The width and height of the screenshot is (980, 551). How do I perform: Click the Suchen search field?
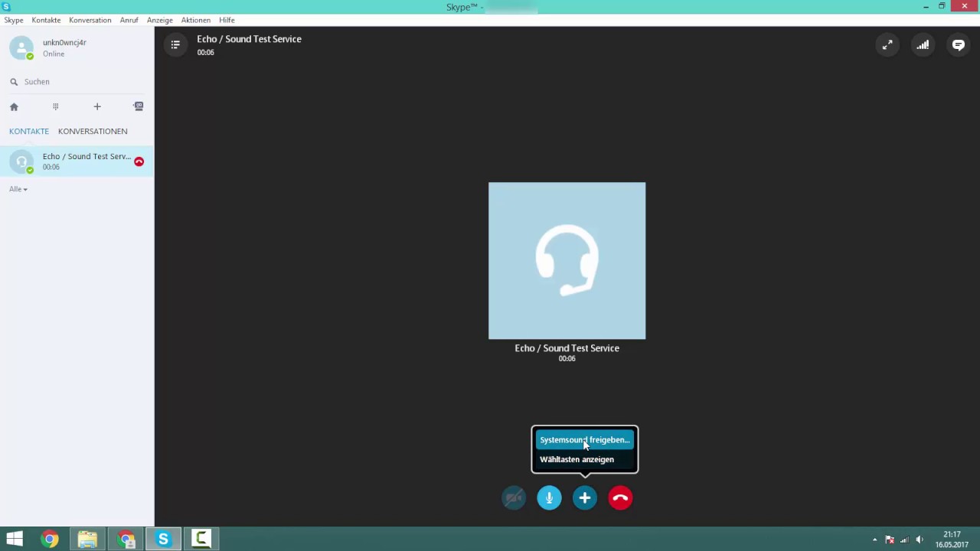[77, 81]
